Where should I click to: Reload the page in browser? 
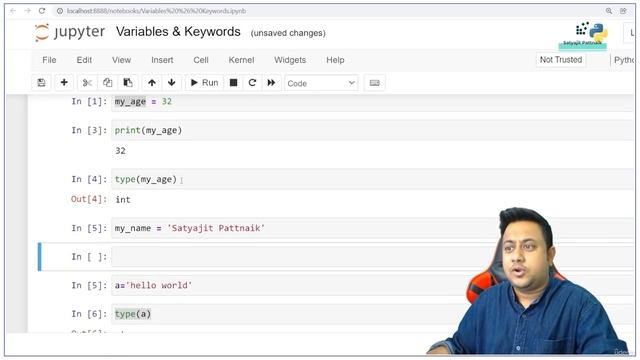click(42, 11)
